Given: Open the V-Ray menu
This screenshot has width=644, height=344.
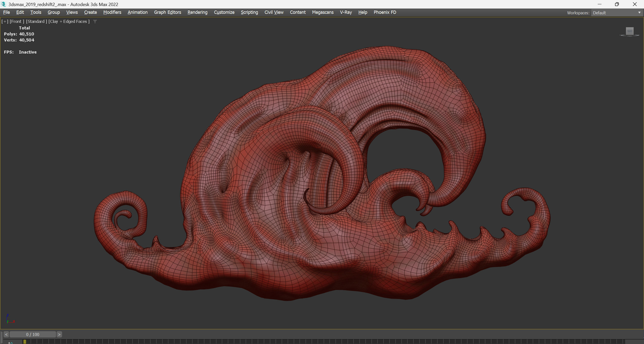Looking at the screenshot, I should [x=346, y=12].
